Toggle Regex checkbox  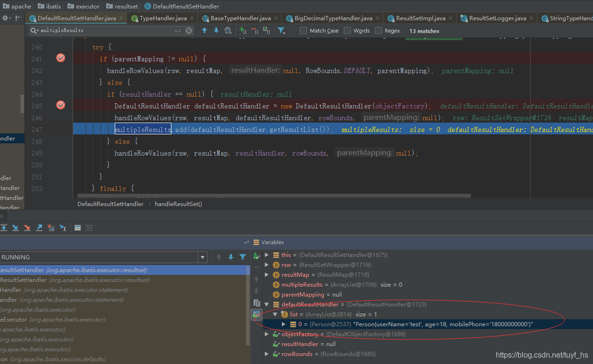pos(378,31)
